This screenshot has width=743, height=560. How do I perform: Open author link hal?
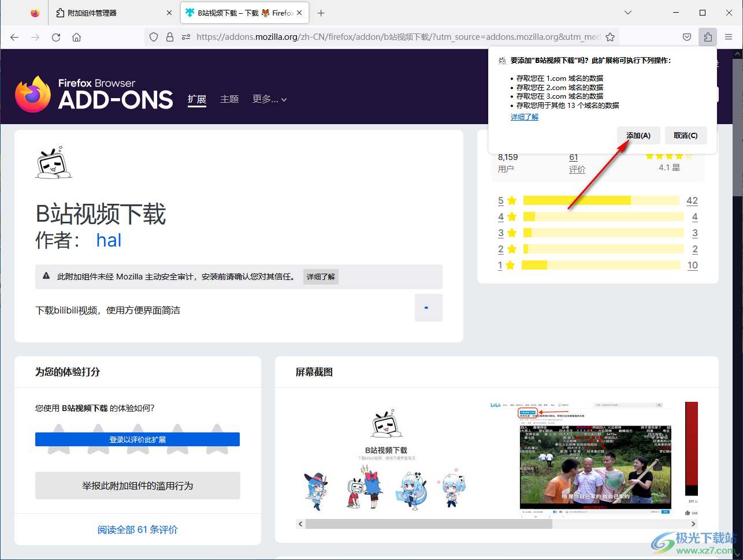109,240
